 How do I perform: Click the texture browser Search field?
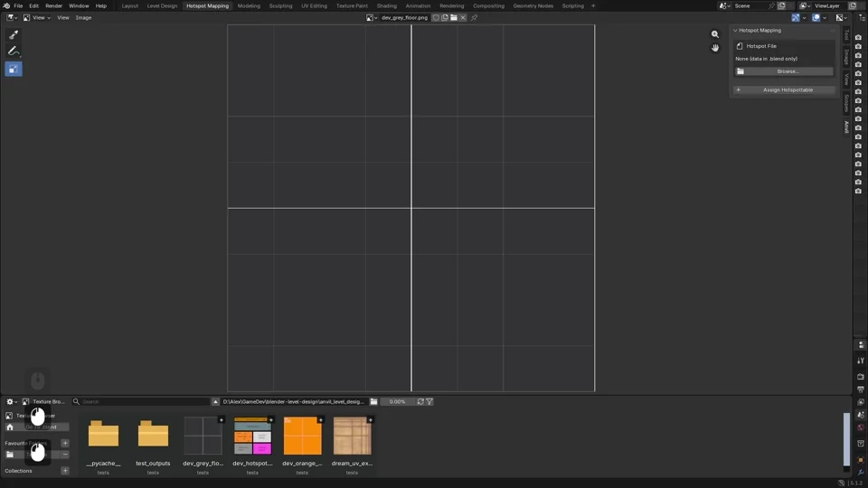141,401
